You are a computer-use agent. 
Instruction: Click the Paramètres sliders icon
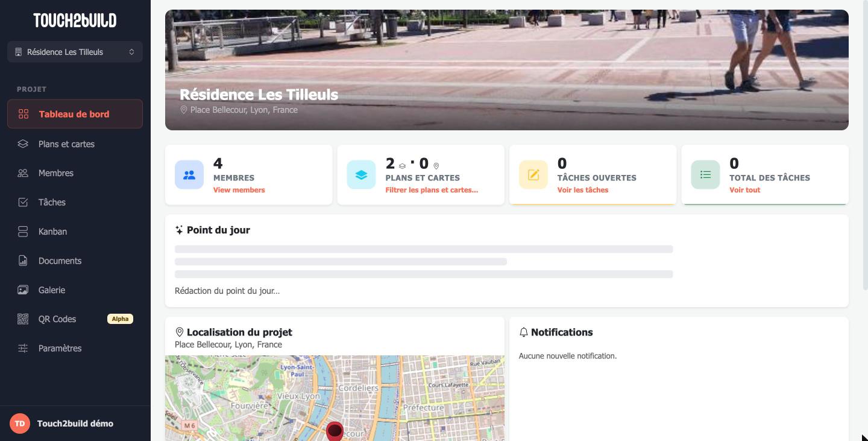[23, 348]
